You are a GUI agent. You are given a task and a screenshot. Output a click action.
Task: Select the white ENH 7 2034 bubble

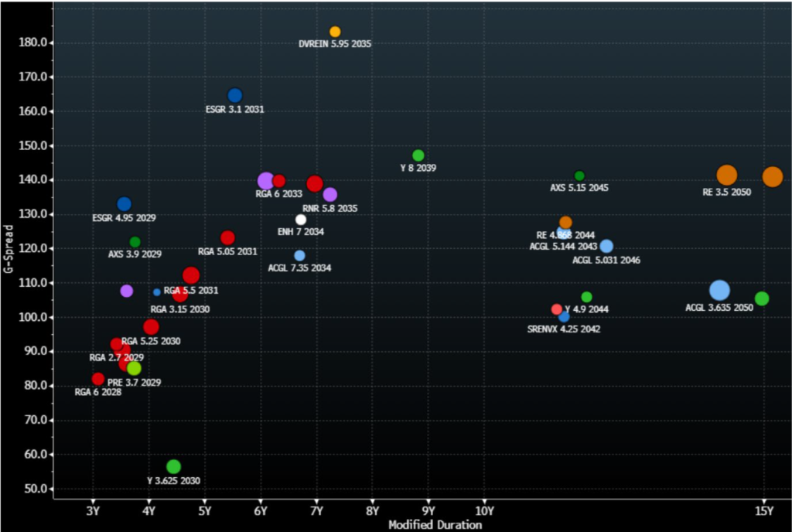point(301,220)
